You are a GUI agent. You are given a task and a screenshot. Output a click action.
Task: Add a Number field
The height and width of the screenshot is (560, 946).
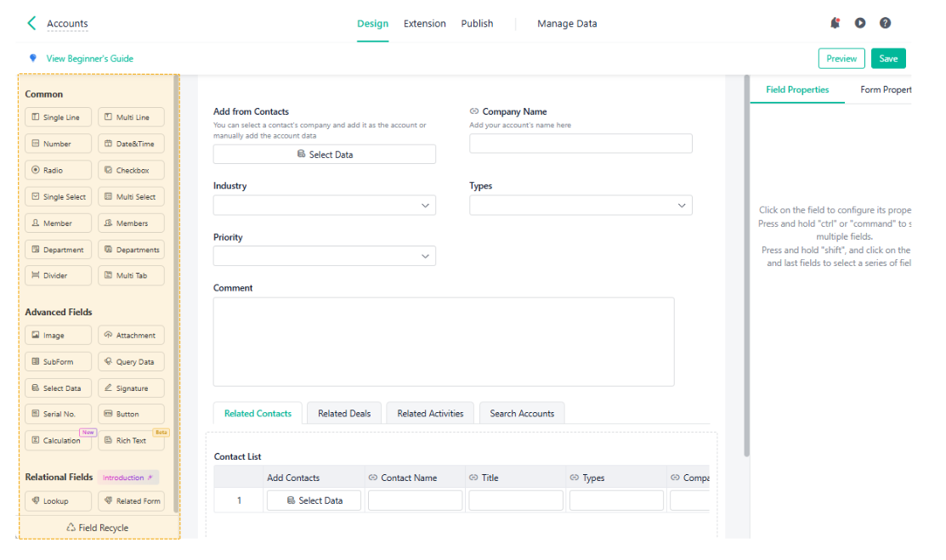[58, 144]
